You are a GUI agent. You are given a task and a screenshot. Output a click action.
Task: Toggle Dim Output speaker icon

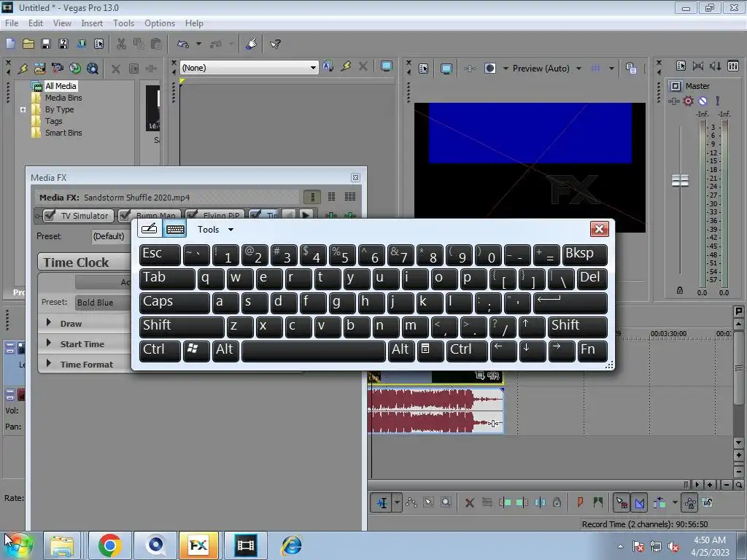pos(715,66)
